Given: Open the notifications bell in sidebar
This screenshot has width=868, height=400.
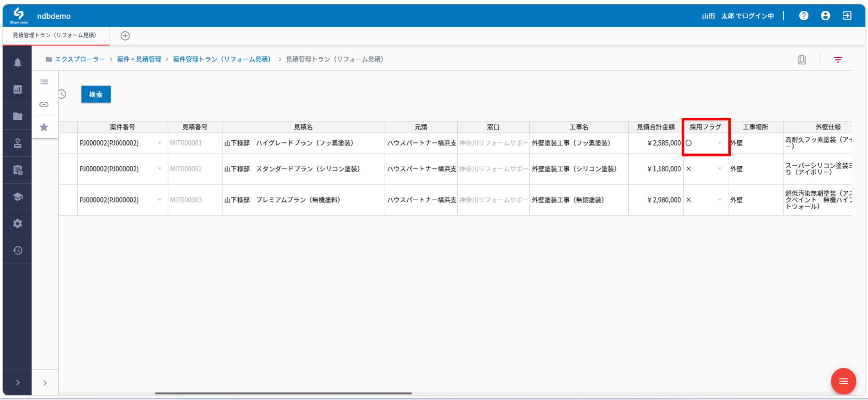Looking at the screenshot, I should pos(17,62).
